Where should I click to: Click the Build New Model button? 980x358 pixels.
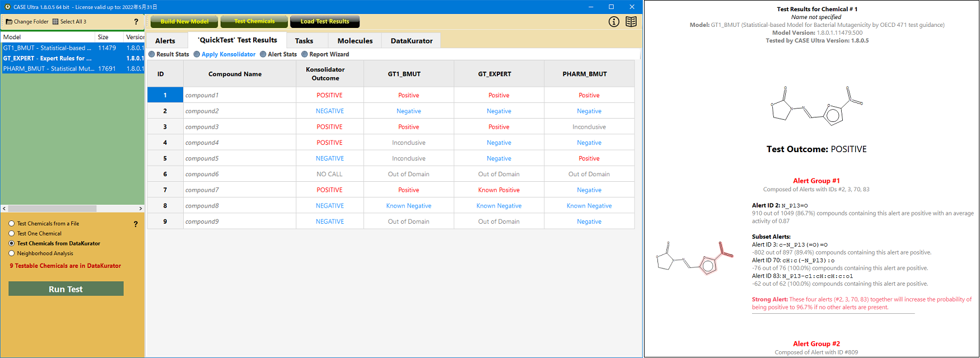pyautogui.click(x=184, y=22)
